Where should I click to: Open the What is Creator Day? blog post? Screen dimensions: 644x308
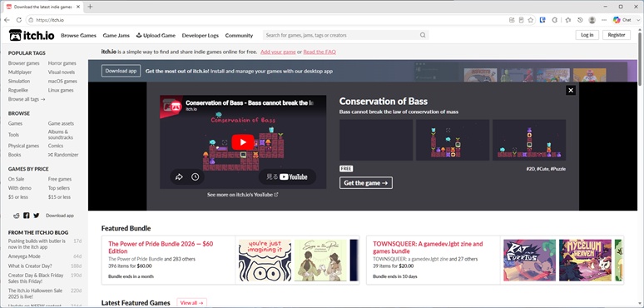(x=30, y=266)
